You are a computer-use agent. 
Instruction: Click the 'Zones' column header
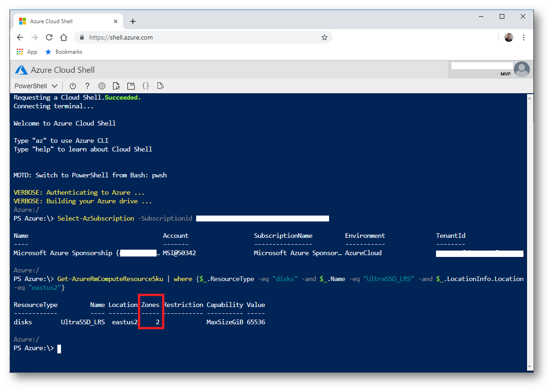click(x=150, y=305)
